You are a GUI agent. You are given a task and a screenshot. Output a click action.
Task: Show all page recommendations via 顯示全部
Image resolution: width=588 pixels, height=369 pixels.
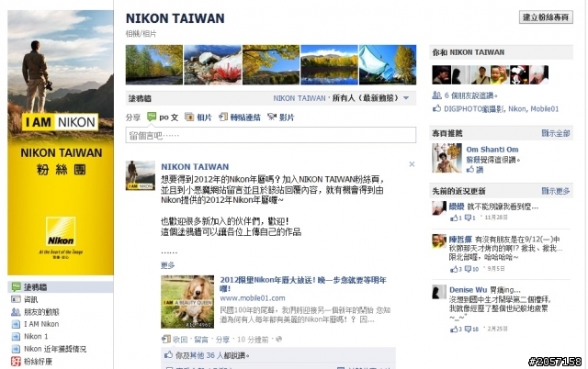click(555, 133)
